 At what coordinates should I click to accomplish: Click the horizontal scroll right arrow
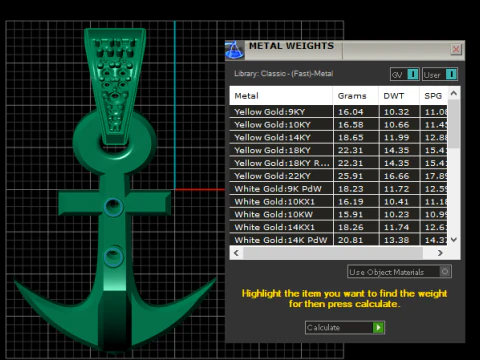click(x=440, y=253)
